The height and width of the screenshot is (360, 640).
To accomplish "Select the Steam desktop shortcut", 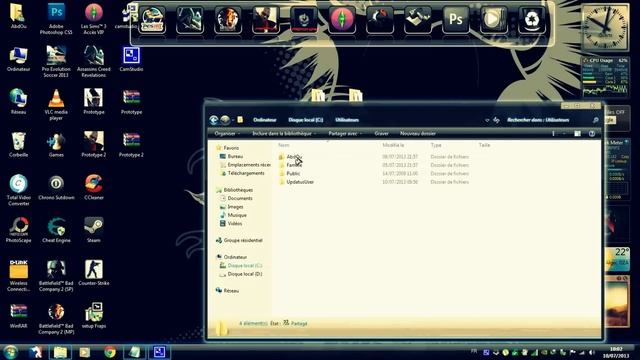I will point(93,230).
